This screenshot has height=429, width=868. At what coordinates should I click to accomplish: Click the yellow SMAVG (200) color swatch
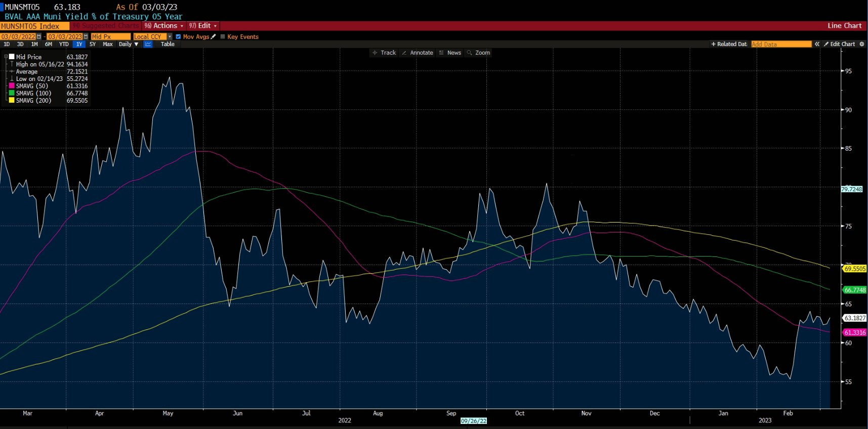(12, 100)
